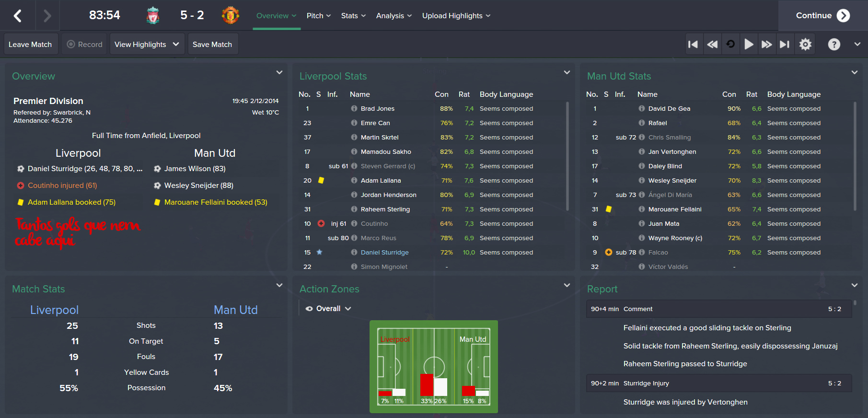Open the Pitch menu
The height and width of the screenshot is (418, 868).
319,16
